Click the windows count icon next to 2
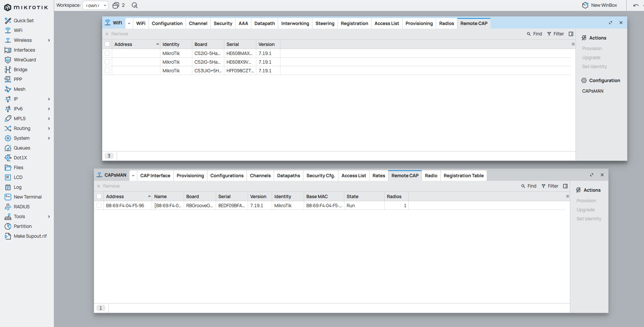Image resolution: width=644 pixels, height=327 pixels. coord(116,5)
